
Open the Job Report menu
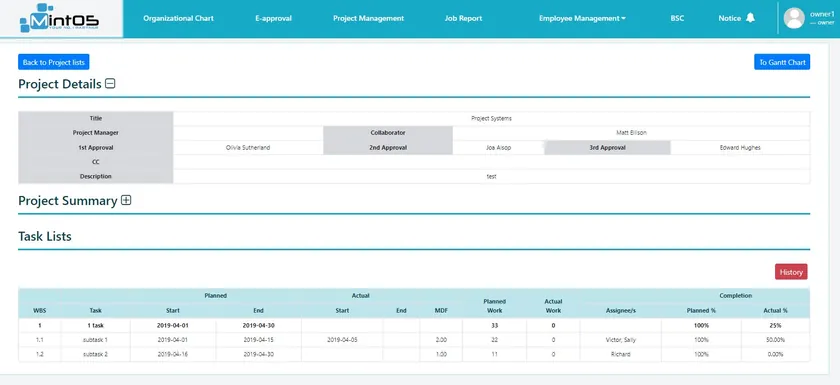(x=463, y=18)
